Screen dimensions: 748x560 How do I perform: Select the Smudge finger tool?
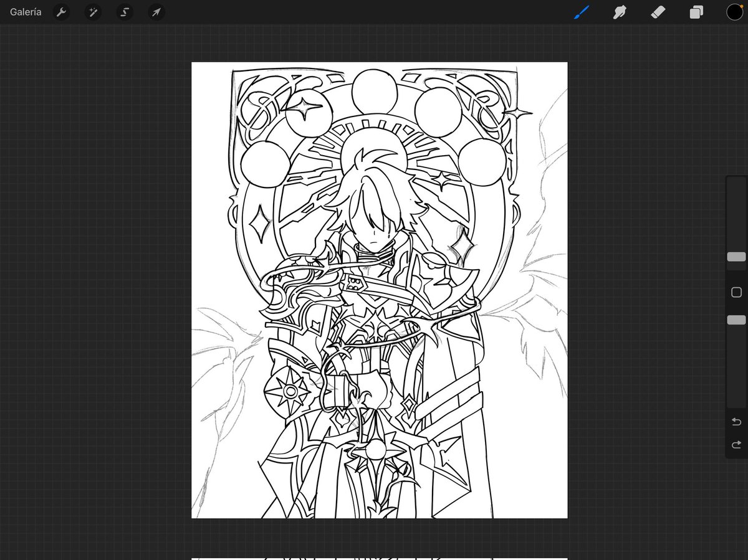(x=620, y=12)
